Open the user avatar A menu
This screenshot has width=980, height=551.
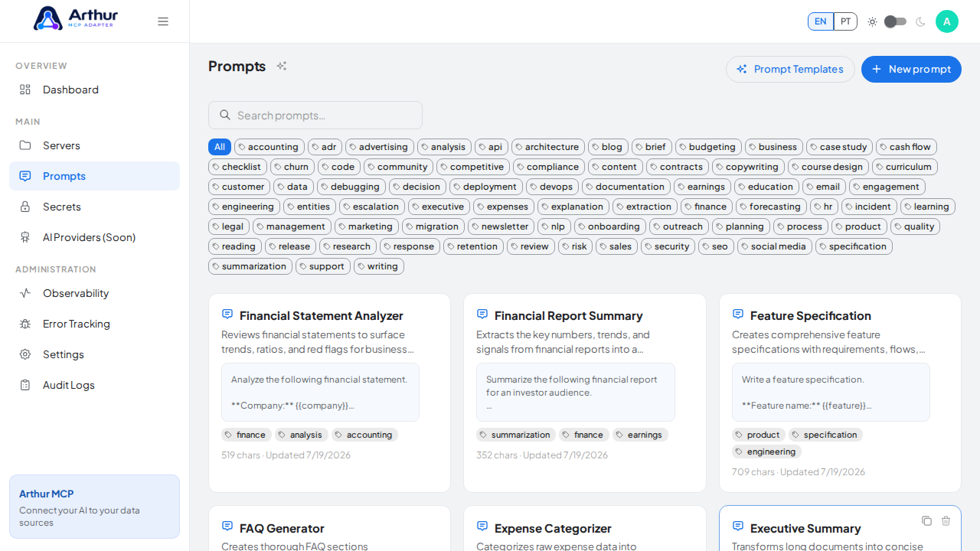coord(947,21)
